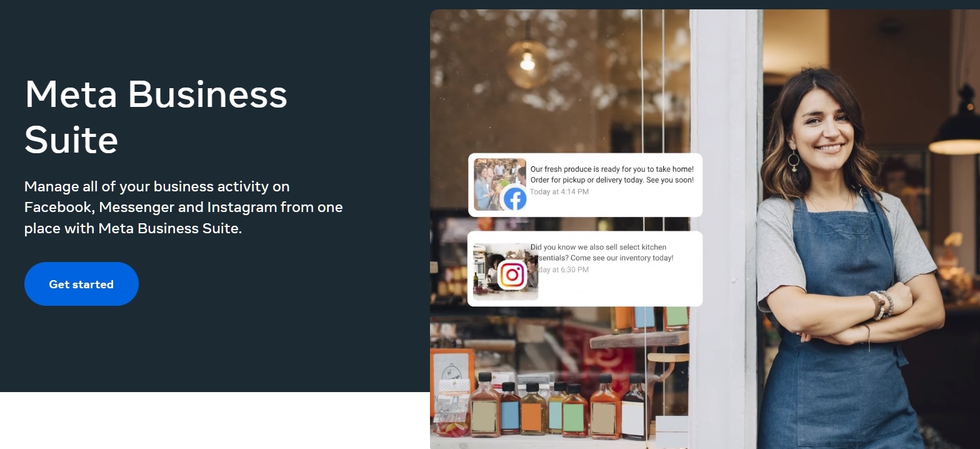
Task: Click the "6:30 PM" post timestamp
Action: 563,270
